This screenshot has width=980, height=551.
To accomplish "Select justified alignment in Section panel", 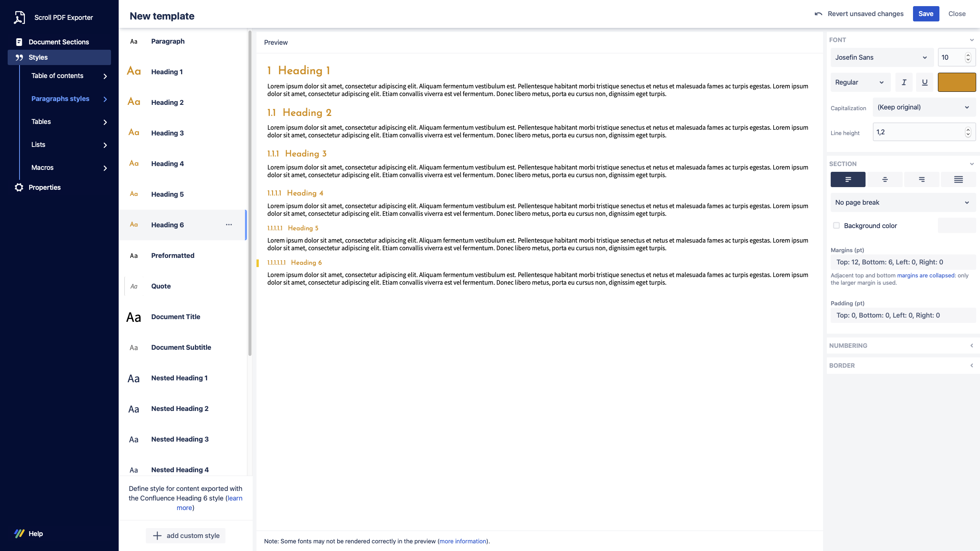I will pyautogui.click(x=958, y=179).
